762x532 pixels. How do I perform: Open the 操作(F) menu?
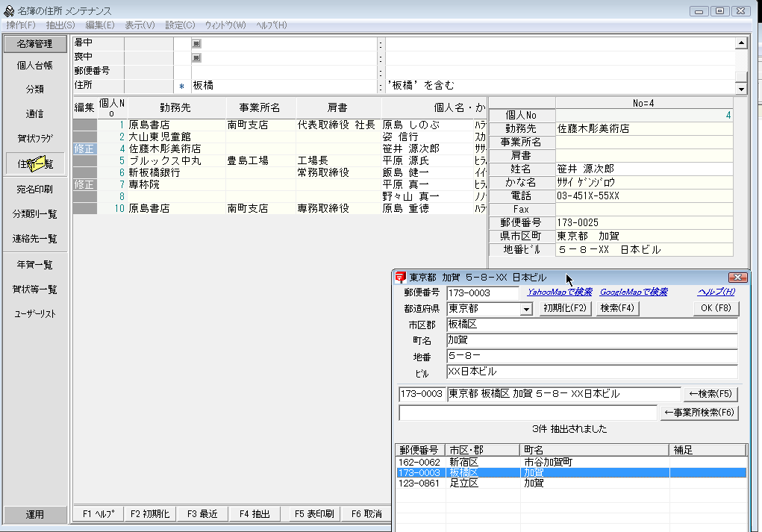[21, 25]
